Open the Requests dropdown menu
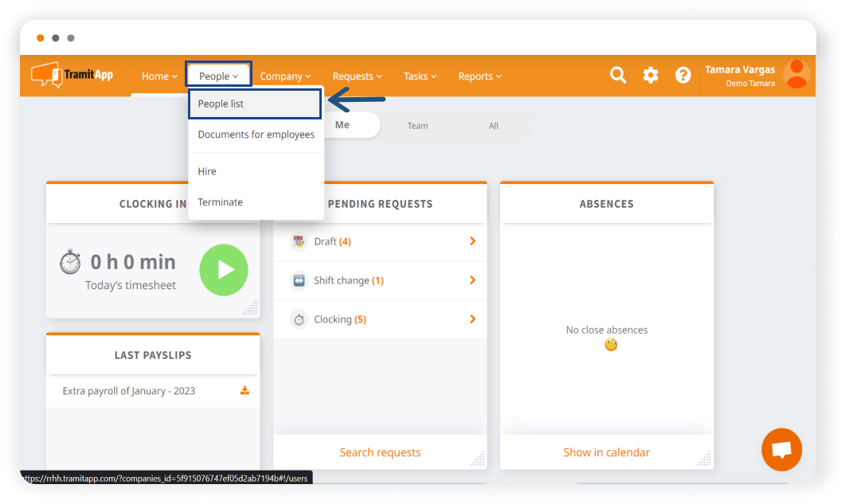The image size is (845, 504). [x=357, y=76]
